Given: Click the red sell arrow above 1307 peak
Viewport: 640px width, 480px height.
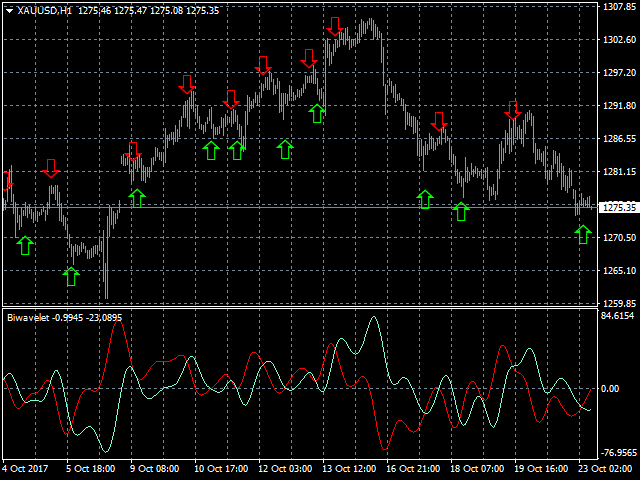Looking at the screenshot, I should (335, 27).
